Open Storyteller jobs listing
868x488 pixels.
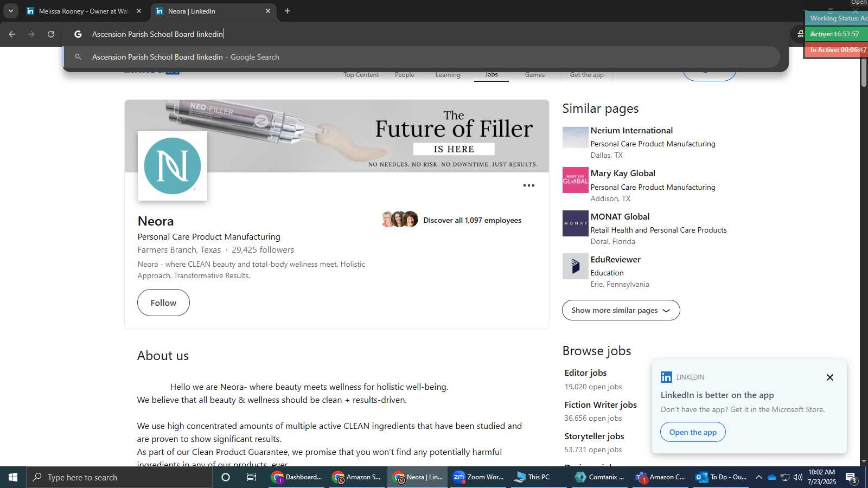click(594, 436)
